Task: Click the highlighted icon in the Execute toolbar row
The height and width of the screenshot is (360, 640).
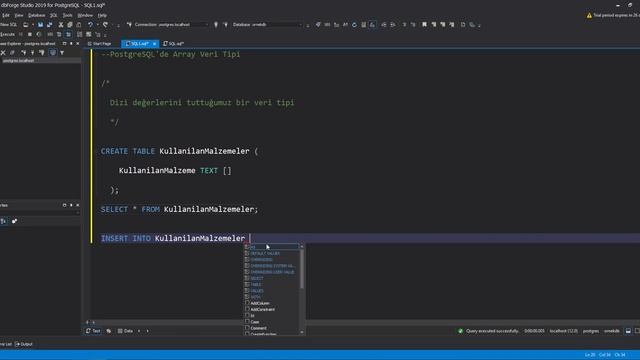Action: tap(68, 34)
